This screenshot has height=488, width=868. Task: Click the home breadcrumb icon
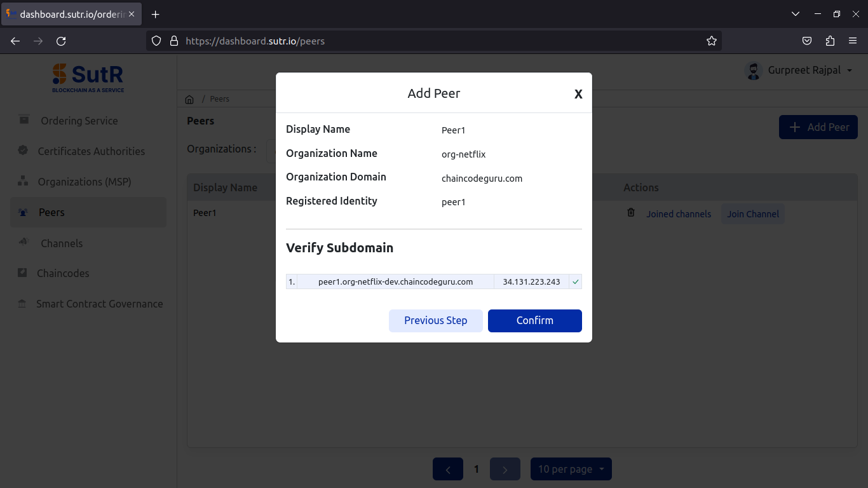point(189,99)
